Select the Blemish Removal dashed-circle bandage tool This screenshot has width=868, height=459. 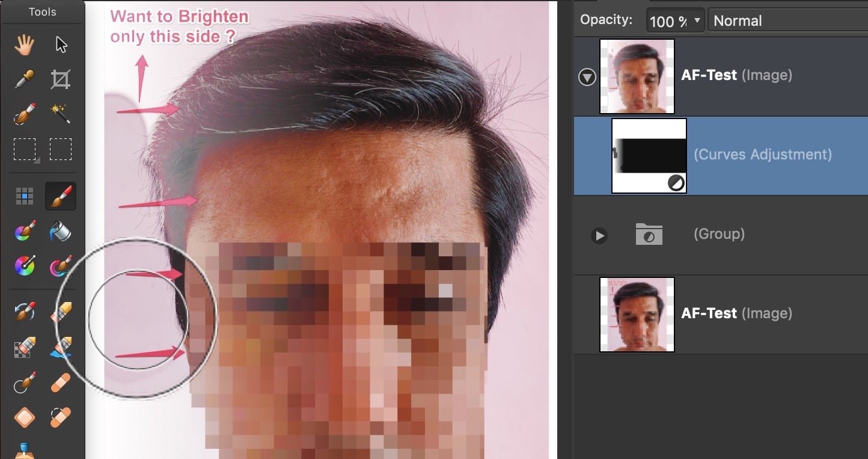[x=61, y=417]
